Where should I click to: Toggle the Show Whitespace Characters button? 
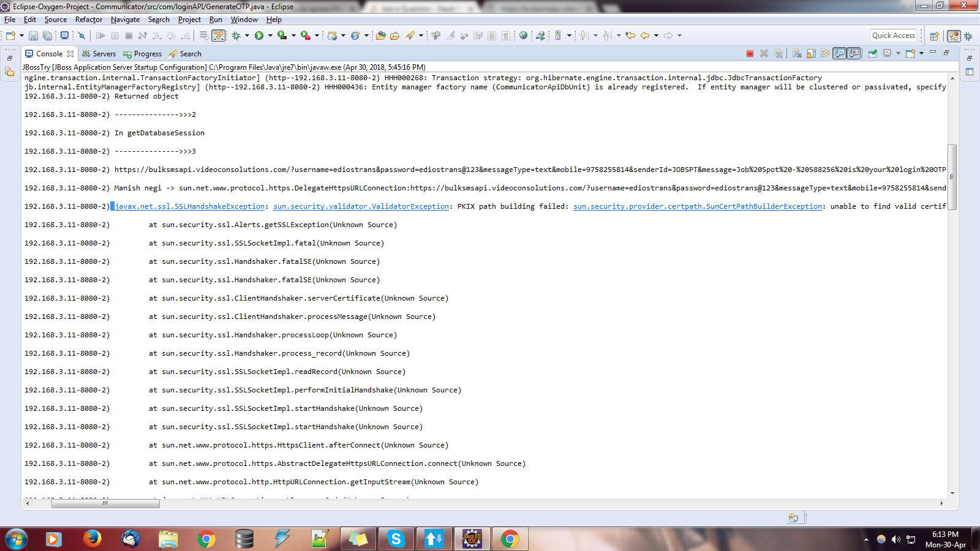point(505,36)
